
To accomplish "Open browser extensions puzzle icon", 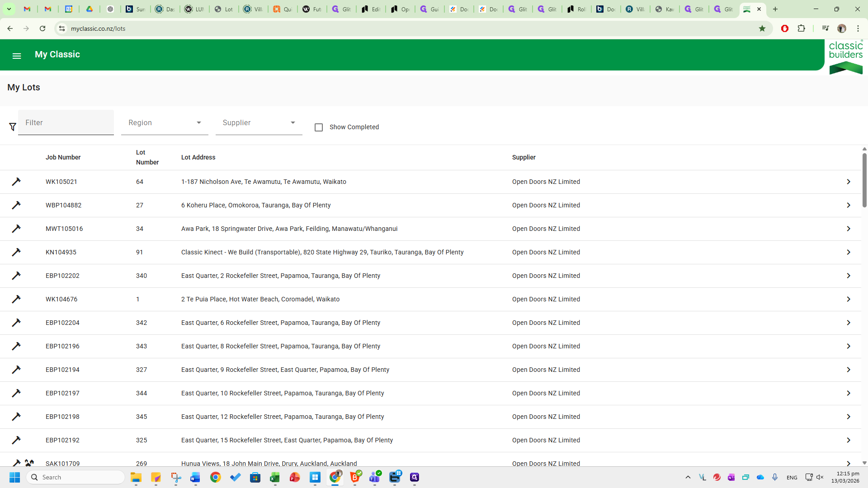I will click(x=801, y=28).
